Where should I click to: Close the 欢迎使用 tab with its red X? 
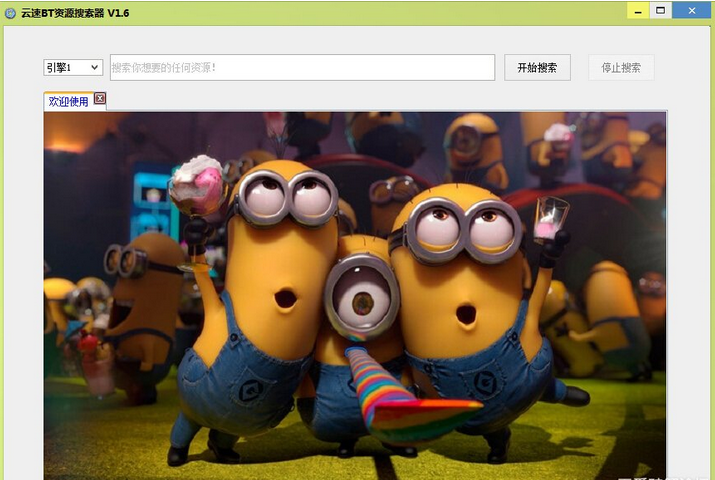[x=100, y=98]
